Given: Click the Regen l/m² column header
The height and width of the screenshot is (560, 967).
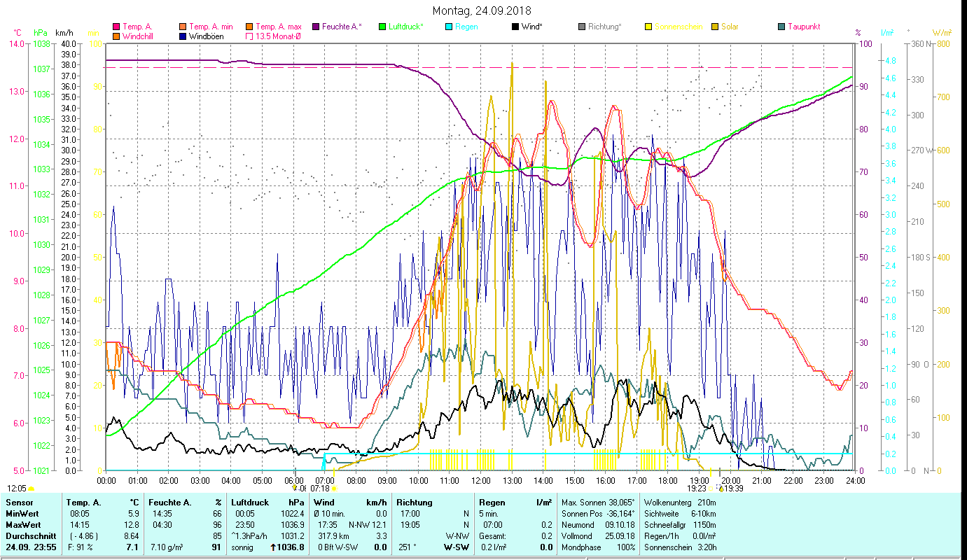Looking at the screenshot, I should coord(515,502).
